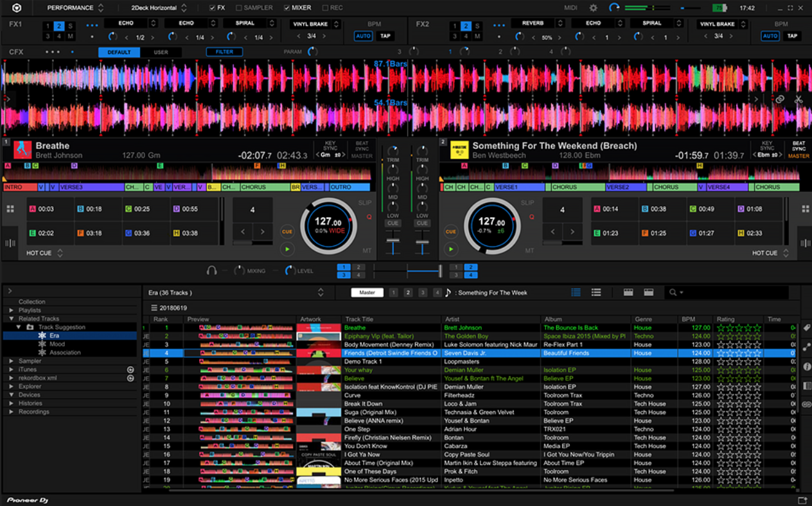Click the music note icon in browser header
812x506 pixels.
click(x=448, y=292)
